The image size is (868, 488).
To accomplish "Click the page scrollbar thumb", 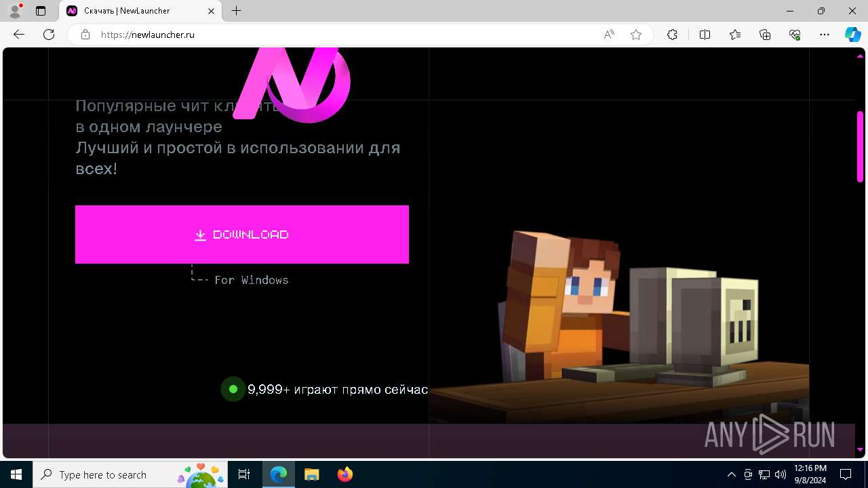I will coord(860,146).
